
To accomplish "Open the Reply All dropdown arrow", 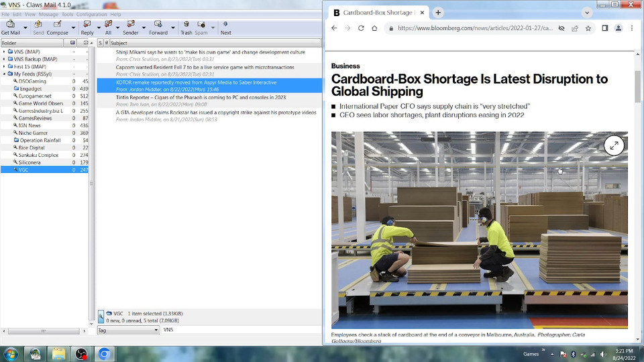I will 117,28.
